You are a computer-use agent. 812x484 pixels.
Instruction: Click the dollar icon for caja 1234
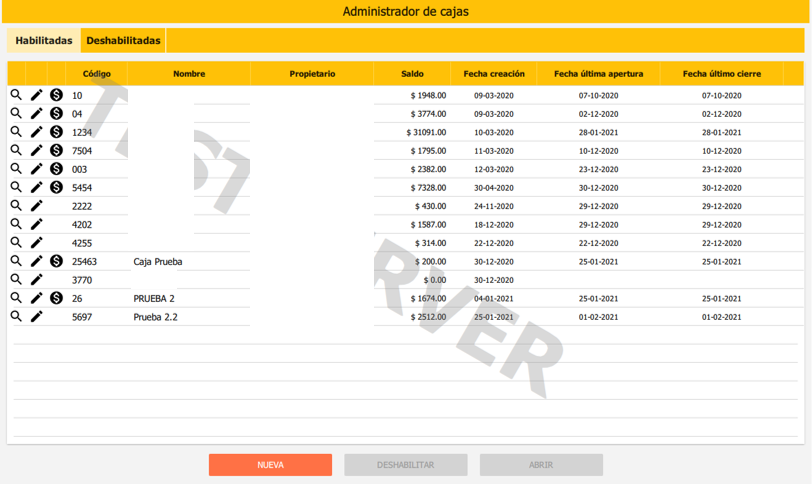[x=57, y=131]
